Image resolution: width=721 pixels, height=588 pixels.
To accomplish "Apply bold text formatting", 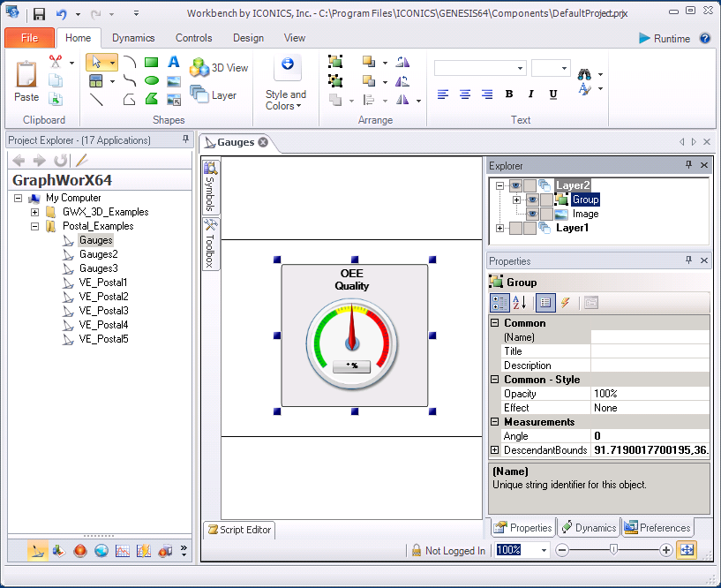I will [509, 94].
